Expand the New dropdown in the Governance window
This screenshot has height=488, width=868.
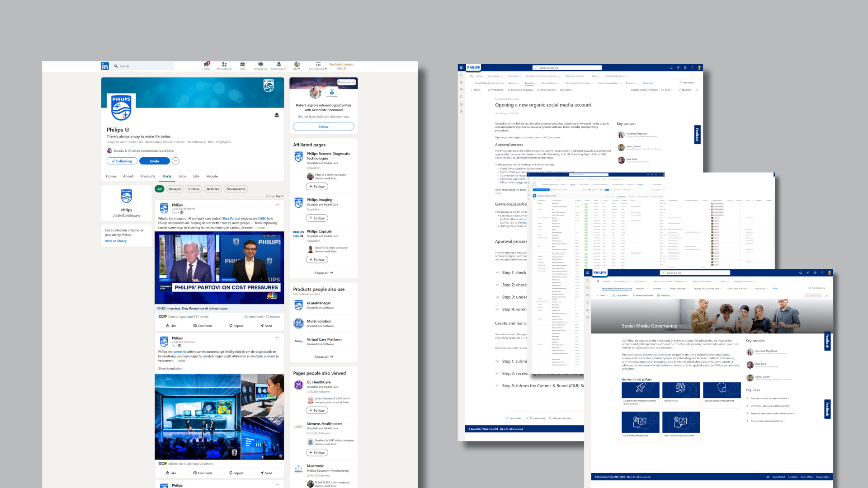click(x=603, y=296)
